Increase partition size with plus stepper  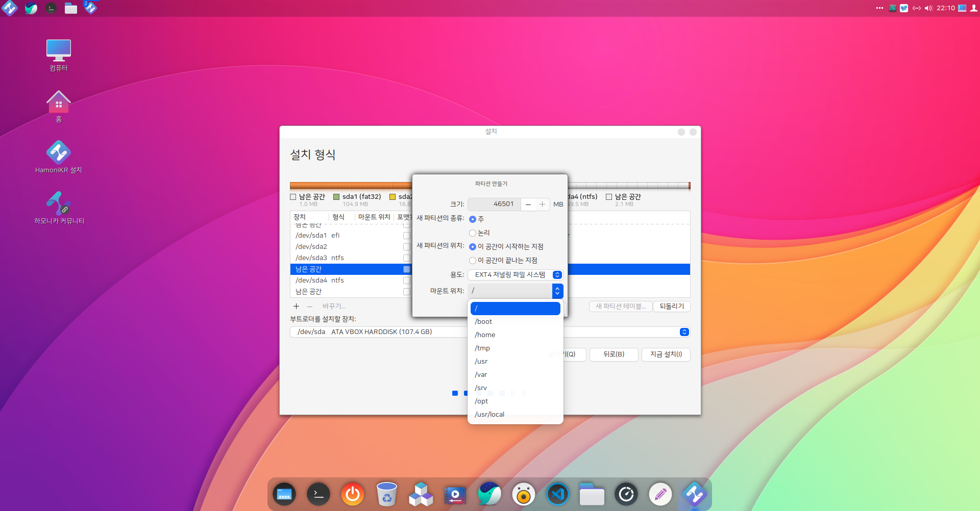pyautogui.click(x=542, y=205)
